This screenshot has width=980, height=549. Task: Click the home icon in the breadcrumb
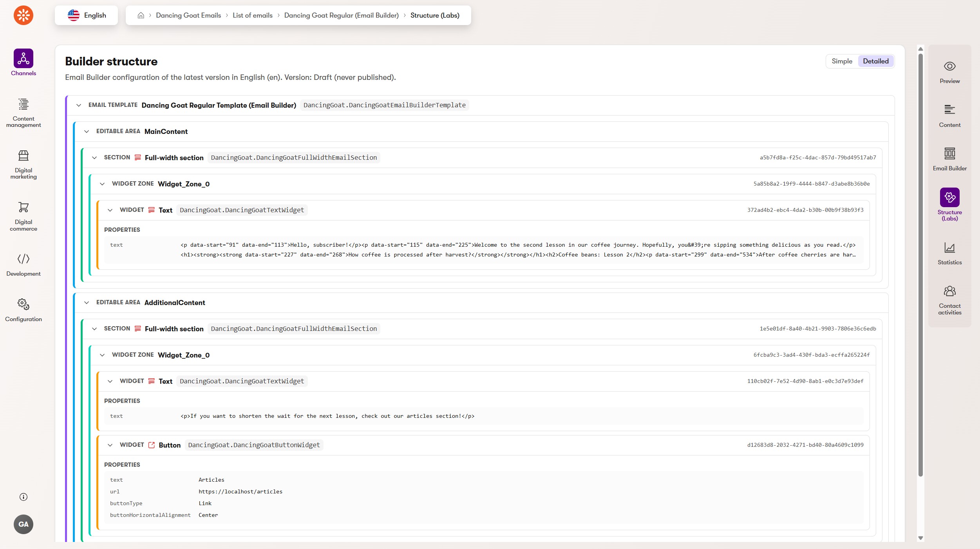click(x=141, y=15)
